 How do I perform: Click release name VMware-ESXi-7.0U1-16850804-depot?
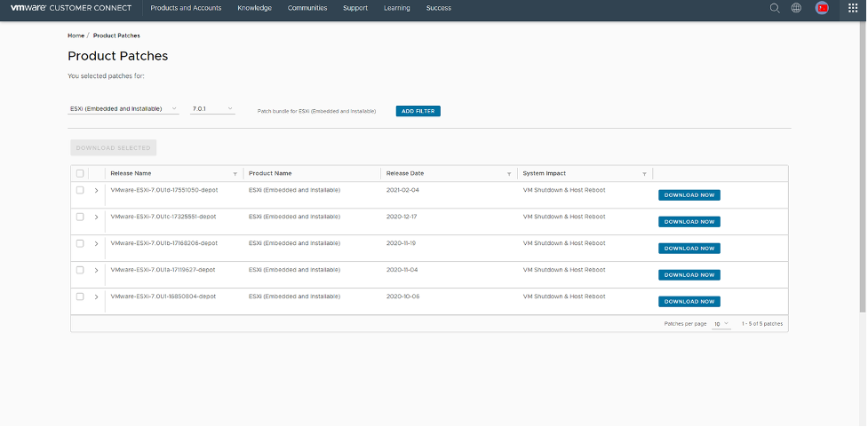pos(163,297)
